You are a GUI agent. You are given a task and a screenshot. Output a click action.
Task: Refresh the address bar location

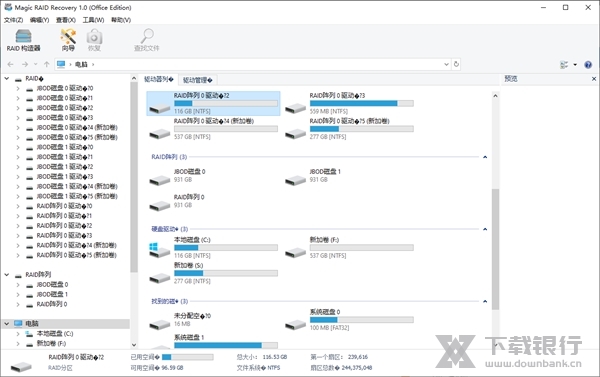point(456,64)
